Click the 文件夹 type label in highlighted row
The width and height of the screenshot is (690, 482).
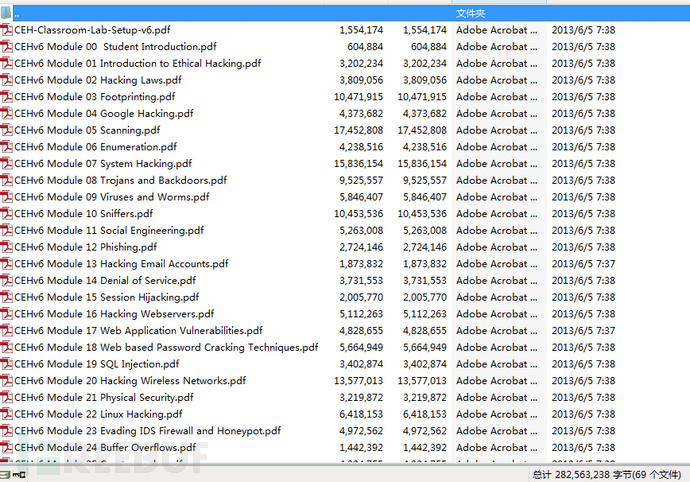[x=470, y=14]
